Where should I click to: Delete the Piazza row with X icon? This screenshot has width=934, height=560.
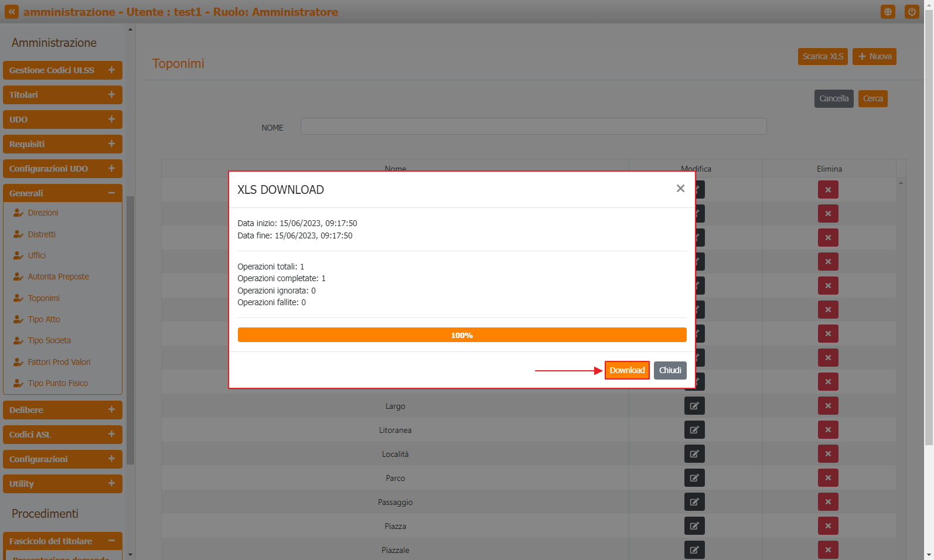point(828,526)
